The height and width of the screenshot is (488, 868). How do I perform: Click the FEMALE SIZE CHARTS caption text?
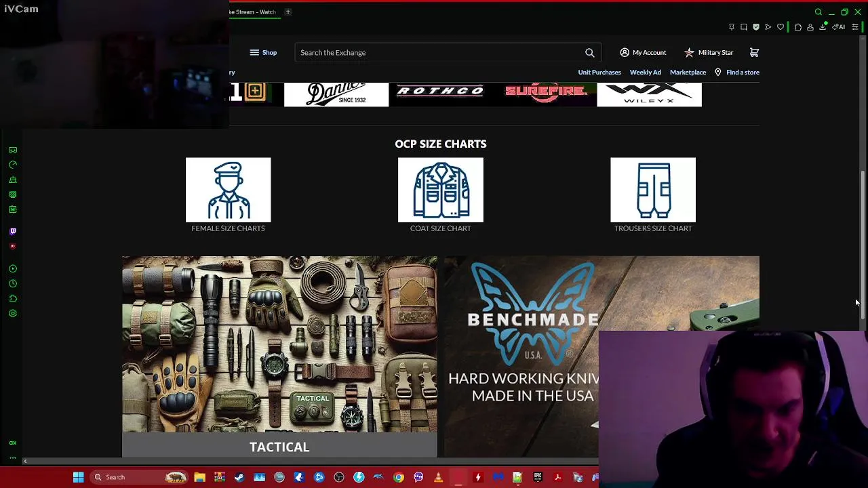click(228, 228)
